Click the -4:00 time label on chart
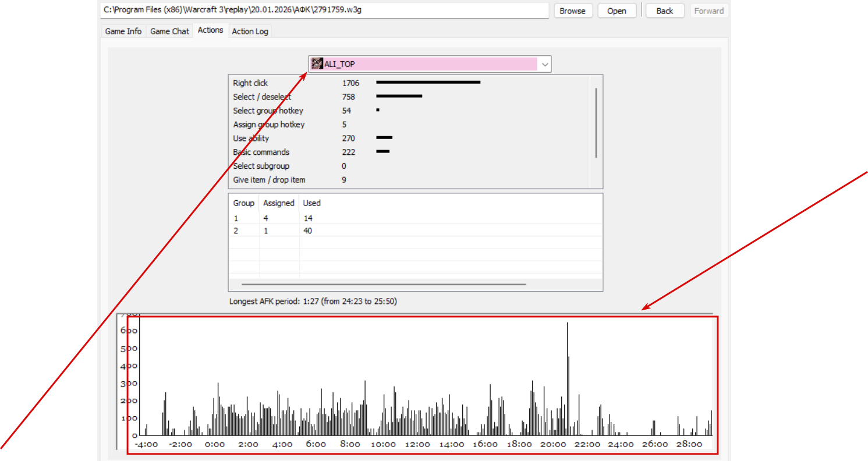Screen dimensions: 868x461 [146, 444]
